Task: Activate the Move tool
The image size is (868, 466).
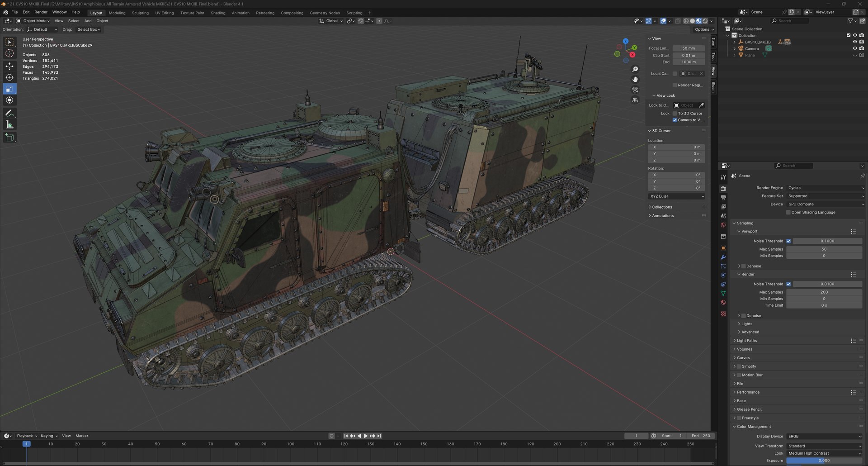Action: tap(9, 66)
